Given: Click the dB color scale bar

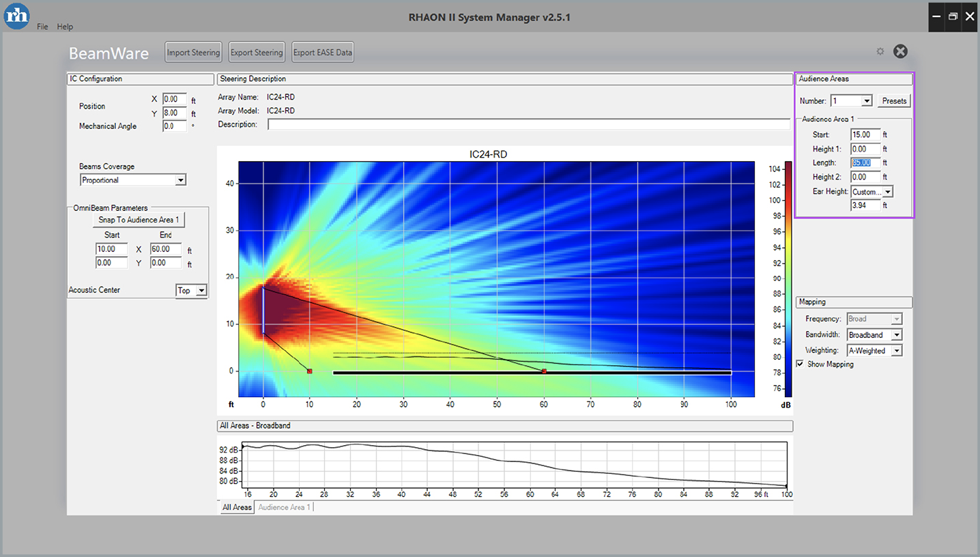Looking at the screenshot, I should click(788, 278).
